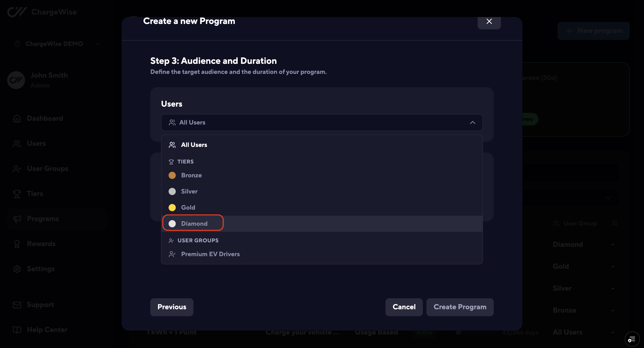644x348 pixels.
Task: Click the Programs megaphone icon
Action: 17,219
